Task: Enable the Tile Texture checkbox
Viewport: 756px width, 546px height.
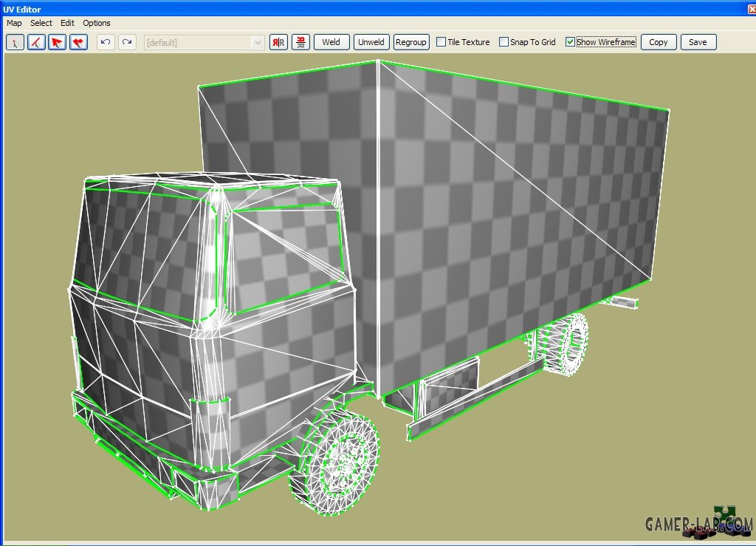Action: 441,42
